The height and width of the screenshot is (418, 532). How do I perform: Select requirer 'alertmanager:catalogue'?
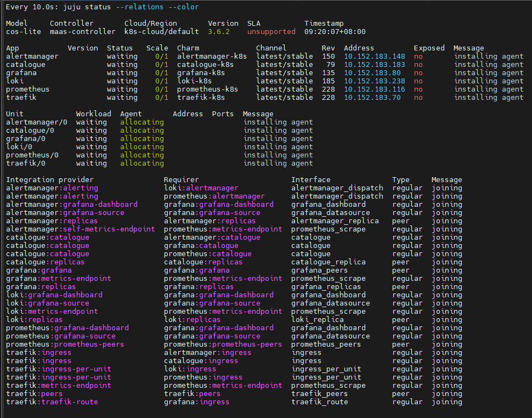[212, 237]
